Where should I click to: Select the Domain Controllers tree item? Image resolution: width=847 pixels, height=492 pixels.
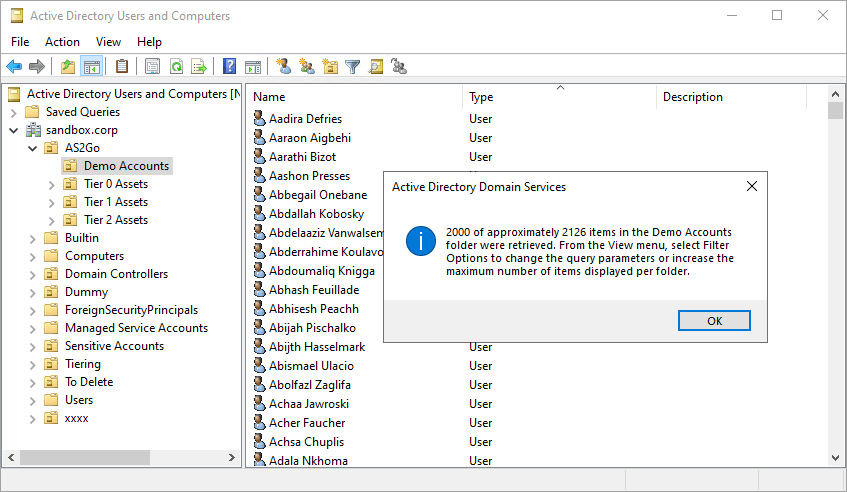[x=116, y=274]
